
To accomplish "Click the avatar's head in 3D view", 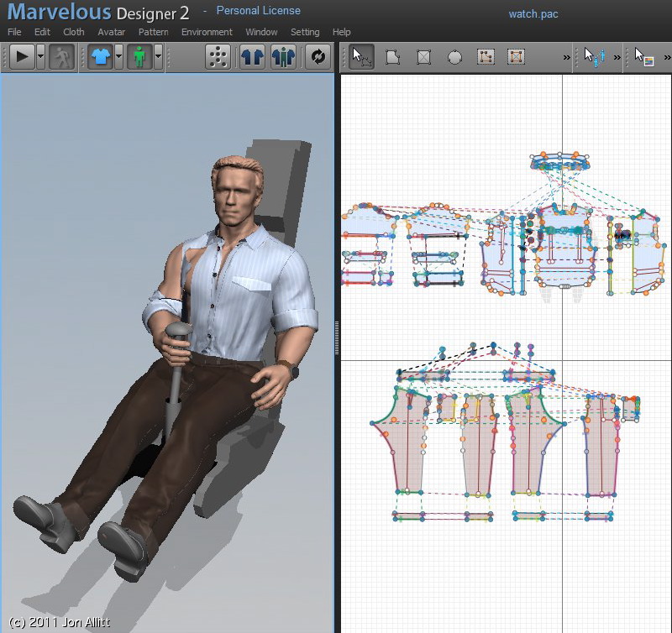I will [x=237, y=191].
